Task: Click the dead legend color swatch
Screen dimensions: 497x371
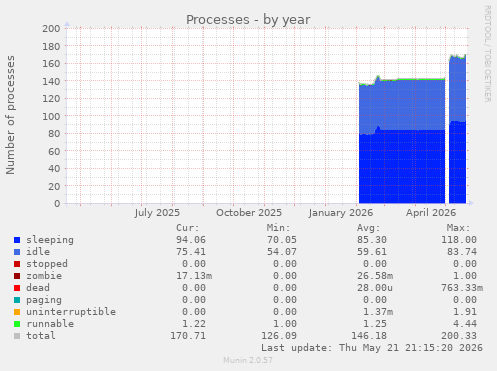Action: pyautogui.click(x=17, y=288)
